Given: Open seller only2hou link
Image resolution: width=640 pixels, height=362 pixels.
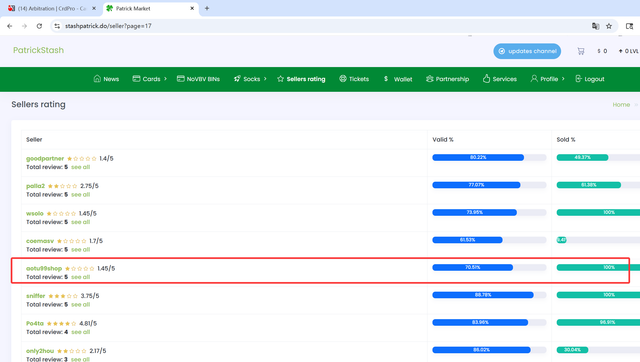Looking at the screenshot, I should coord(40,351).
